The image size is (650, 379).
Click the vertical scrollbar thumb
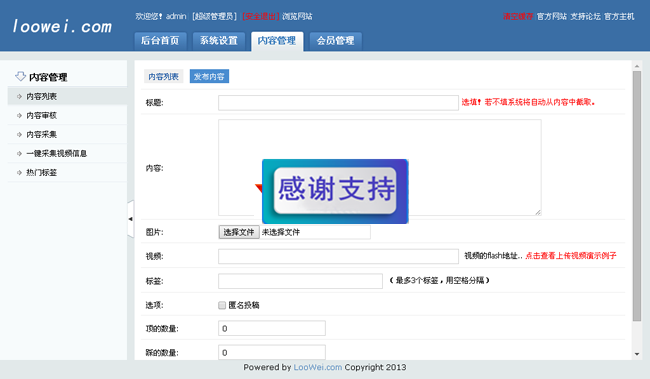(637, 196)
